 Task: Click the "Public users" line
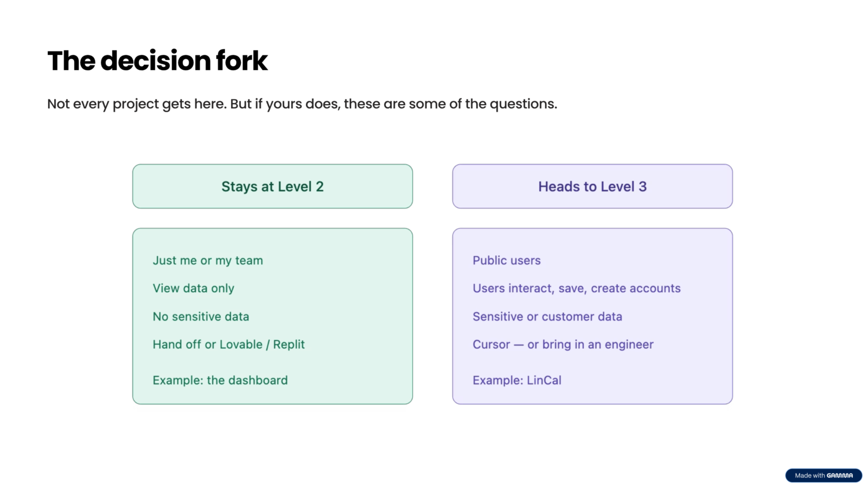tap(506, 261)
